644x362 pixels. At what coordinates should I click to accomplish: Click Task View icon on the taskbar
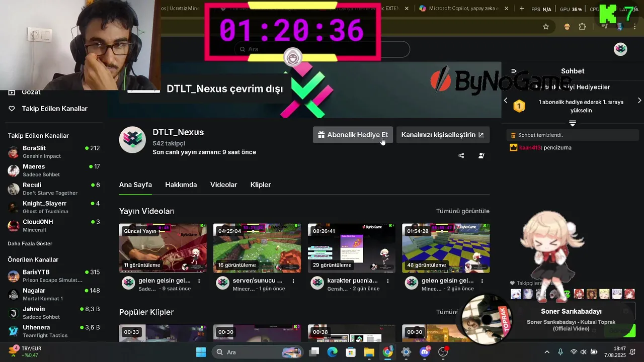(x=314, y=352)
